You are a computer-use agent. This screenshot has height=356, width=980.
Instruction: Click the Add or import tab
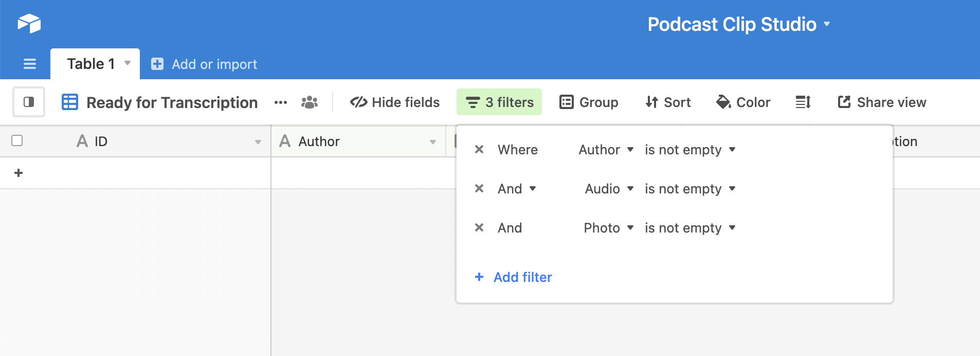(x=204, y=64)
